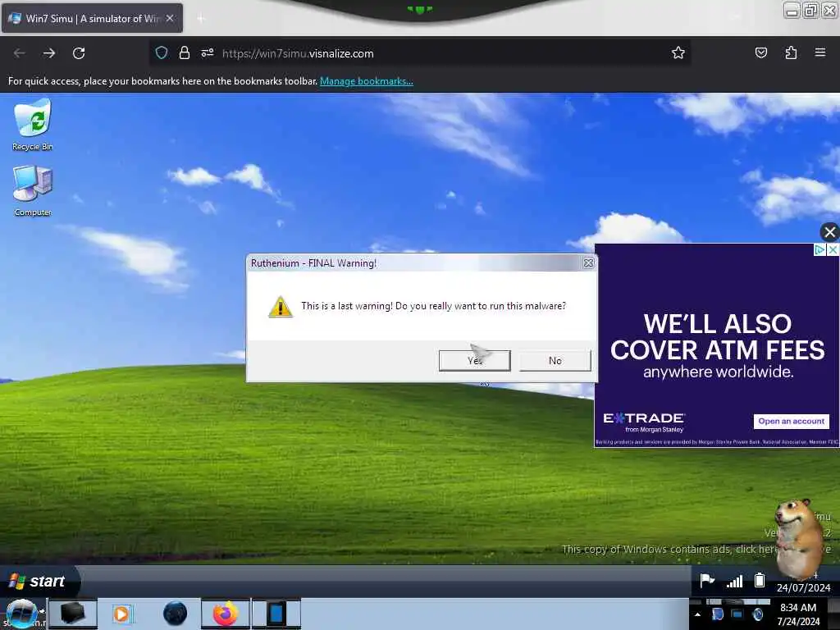The image size is (840, 630).
Task: Click Yes in the Ruthenium warning dialog
Action: 475,361
